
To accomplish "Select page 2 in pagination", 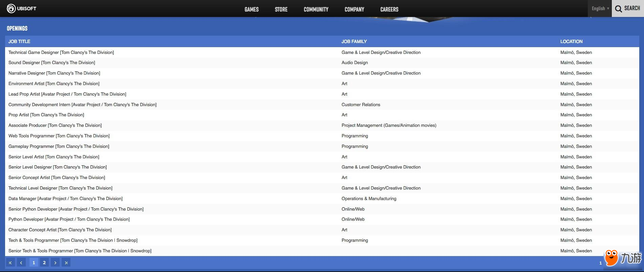I will [44, 263].
